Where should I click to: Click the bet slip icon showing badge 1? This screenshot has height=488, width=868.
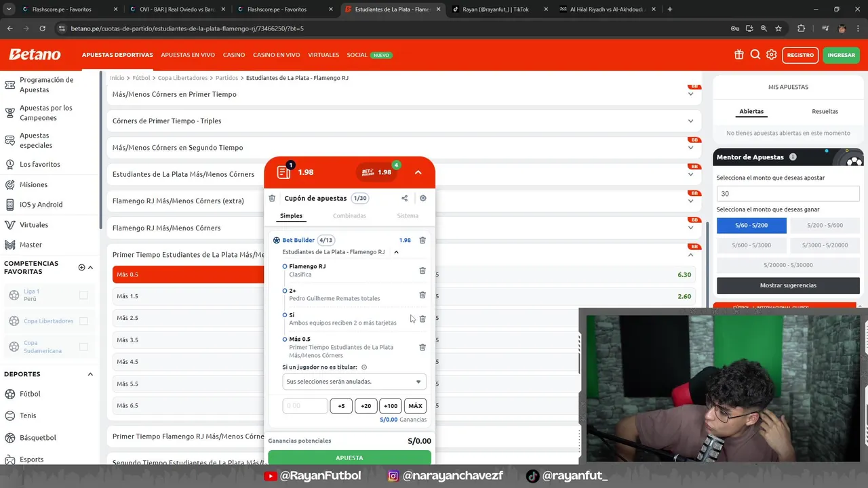coord(284,171)
